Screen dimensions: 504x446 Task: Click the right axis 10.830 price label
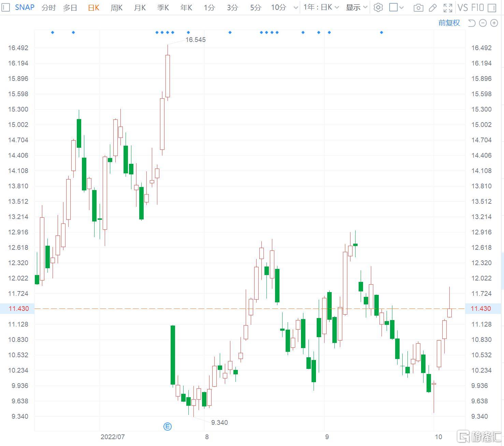481,340
